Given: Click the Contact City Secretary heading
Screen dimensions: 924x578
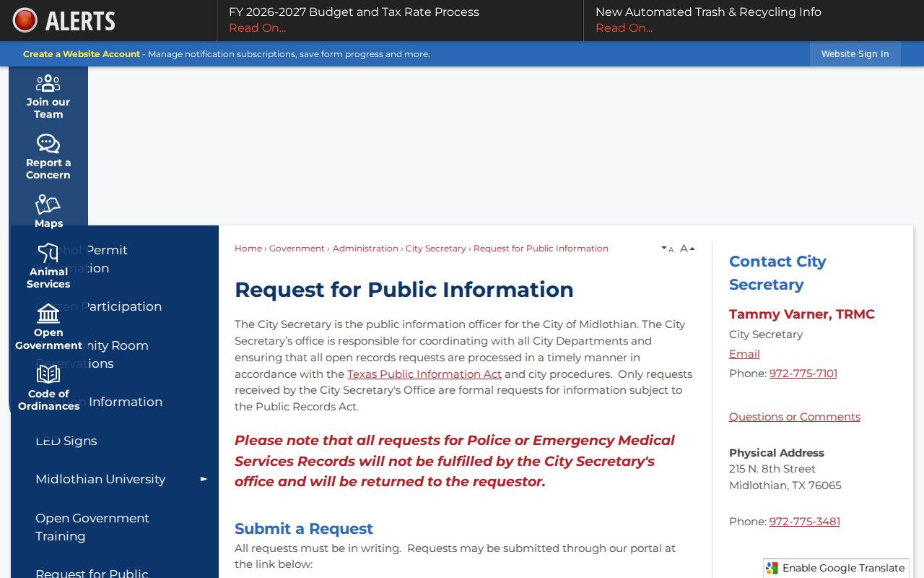Looking at the screenshot, I should (777, 273).
